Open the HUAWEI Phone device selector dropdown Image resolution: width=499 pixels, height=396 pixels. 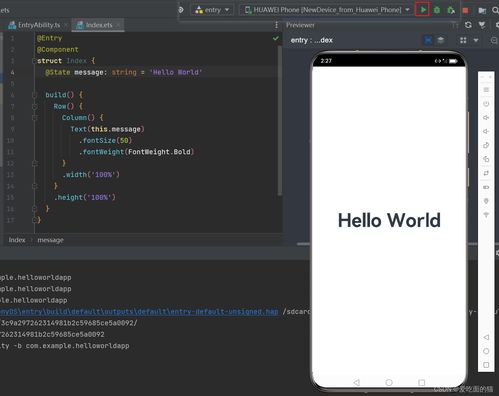(x=327, y=10)
